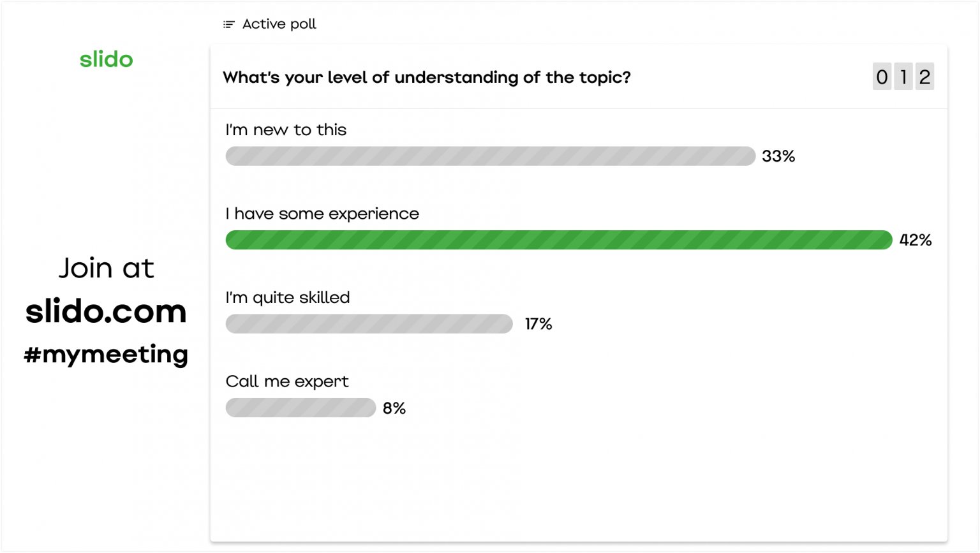Click the Active poll label

[x=279, y=24]
